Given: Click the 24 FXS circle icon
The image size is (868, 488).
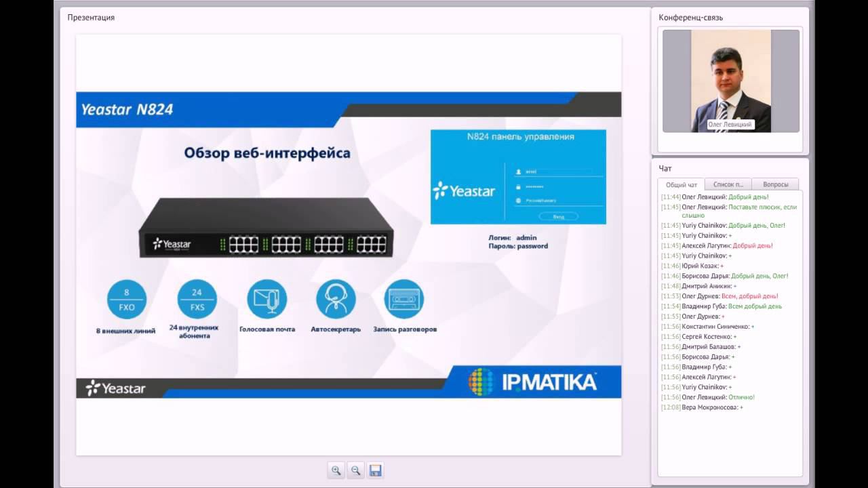Looking at the screenshot, I should click(197, 300).
